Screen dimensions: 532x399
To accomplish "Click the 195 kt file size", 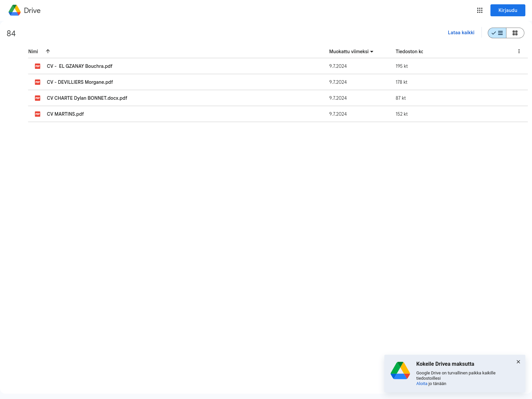I will pos(402,66).
